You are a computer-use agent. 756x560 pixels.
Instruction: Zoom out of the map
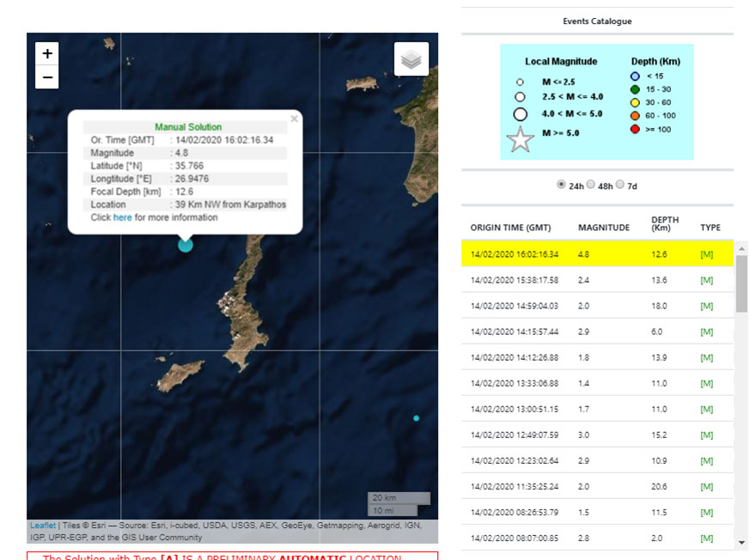click(x=47, y=77)
